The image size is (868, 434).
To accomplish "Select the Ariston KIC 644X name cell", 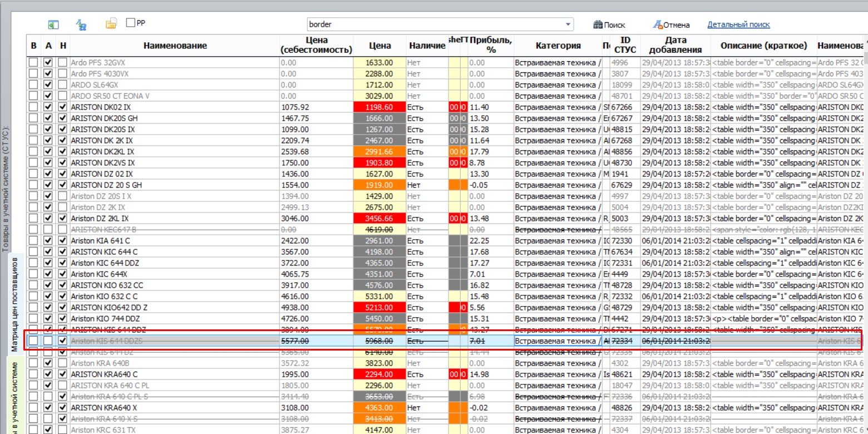I will (x=175, y=274).
